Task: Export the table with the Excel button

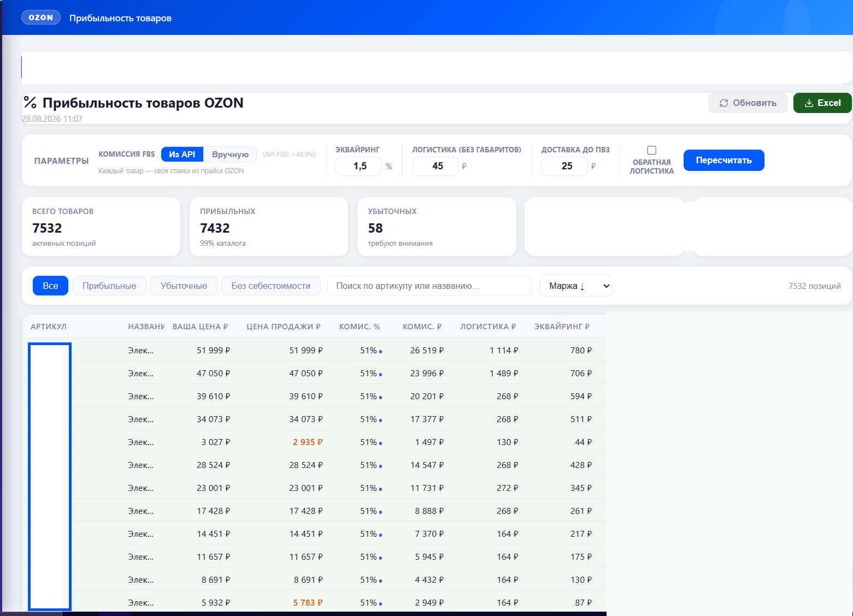Action: click(x=822, y=103)
